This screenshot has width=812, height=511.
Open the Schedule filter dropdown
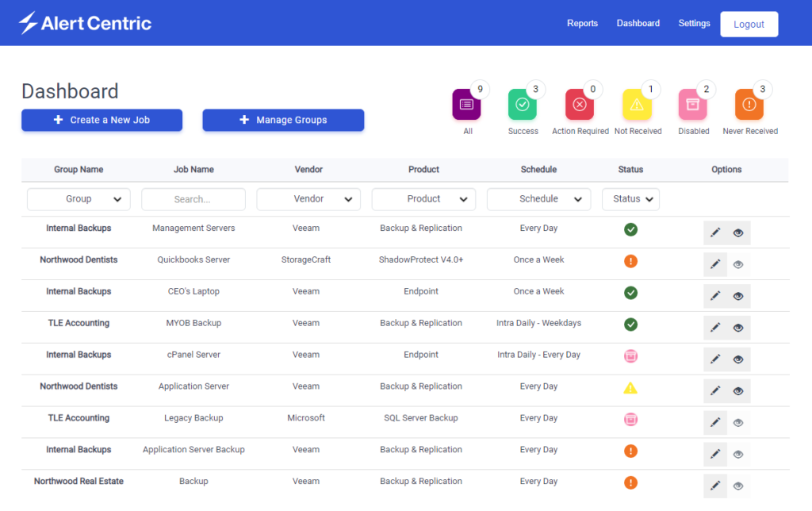(538, 199)
